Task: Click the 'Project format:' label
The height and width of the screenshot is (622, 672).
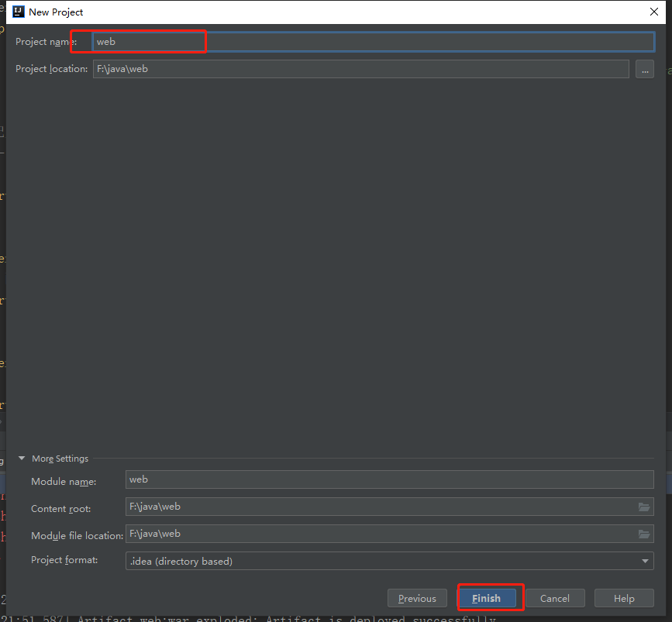Action: point(64,560)
